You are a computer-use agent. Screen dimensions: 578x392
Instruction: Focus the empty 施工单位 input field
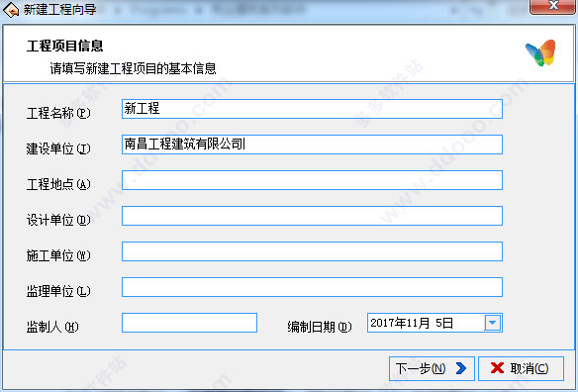(312, 251)
